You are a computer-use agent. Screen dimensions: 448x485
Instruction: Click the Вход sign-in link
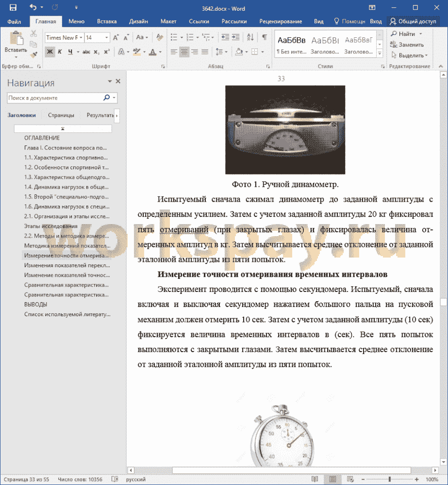point(376,21)
